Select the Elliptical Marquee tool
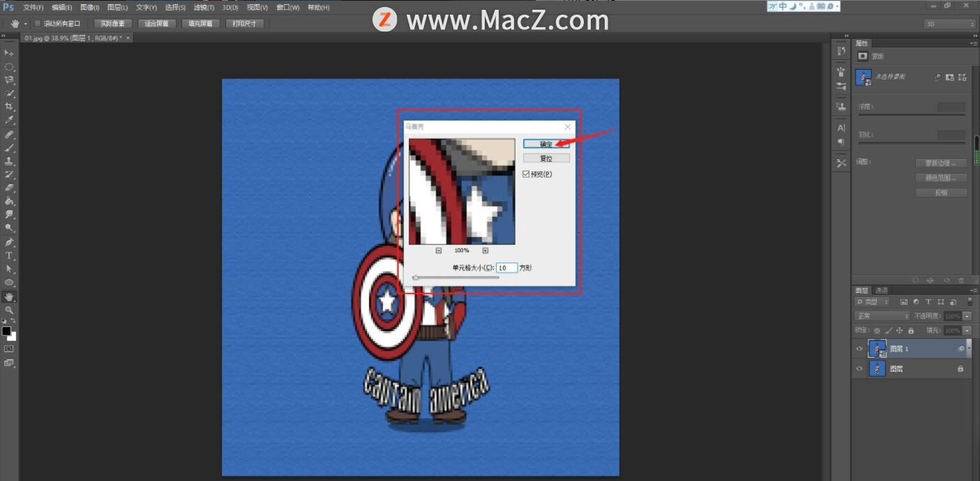 point(9,67)
